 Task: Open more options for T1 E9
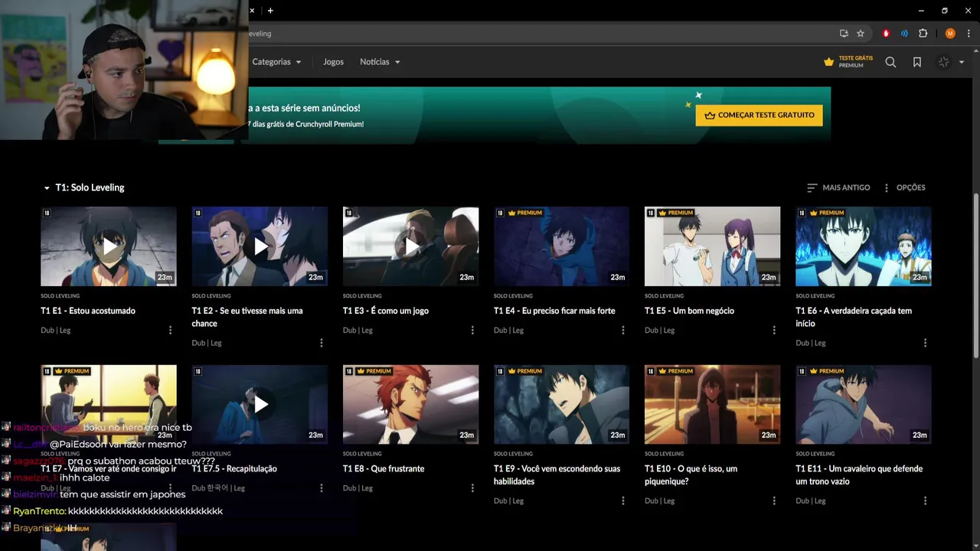pos(623,500)
